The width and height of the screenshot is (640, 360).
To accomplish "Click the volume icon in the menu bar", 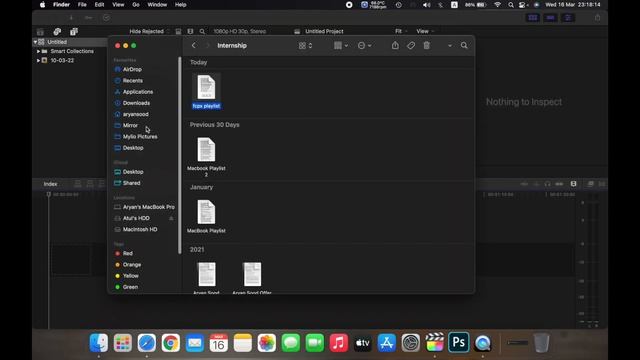I will [x=427, y=5].
